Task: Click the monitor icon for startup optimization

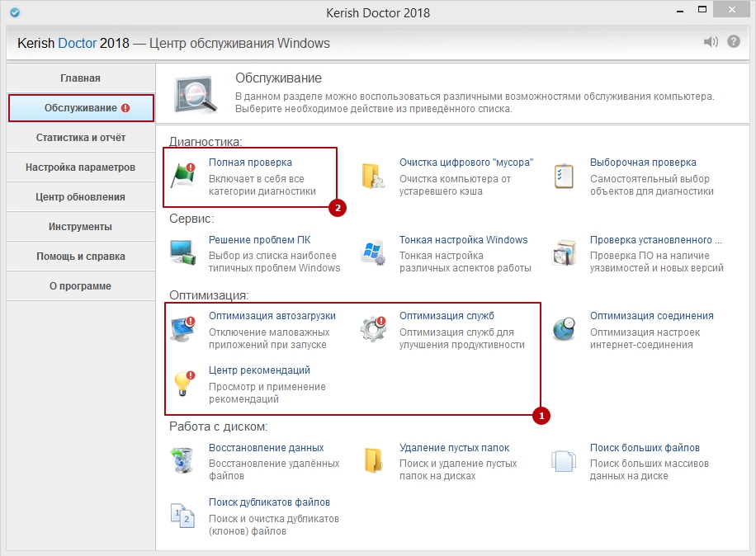Action: (182, 329)
